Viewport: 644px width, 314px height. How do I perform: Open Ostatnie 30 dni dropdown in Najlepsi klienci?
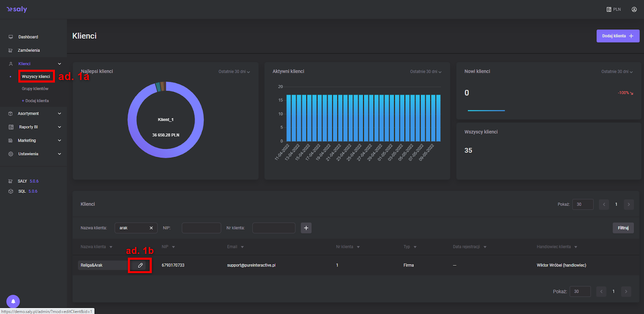coord(234,72)
